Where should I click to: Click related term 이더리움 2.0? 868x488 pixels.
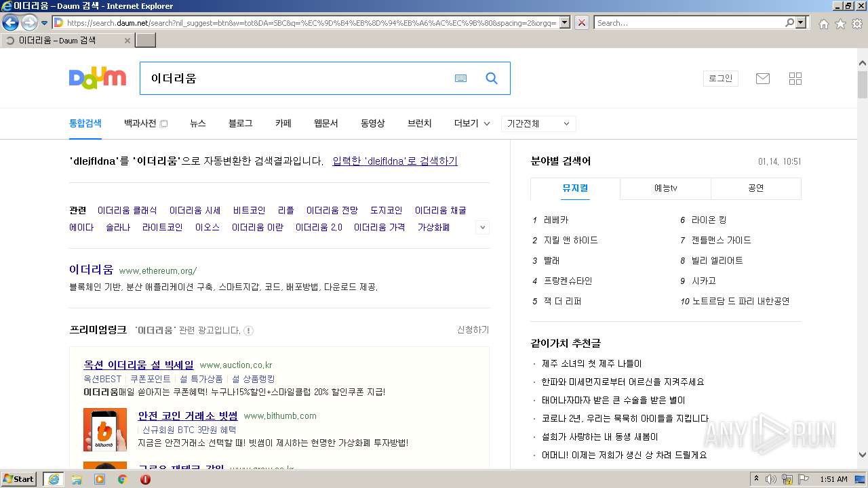pos(319,228)
